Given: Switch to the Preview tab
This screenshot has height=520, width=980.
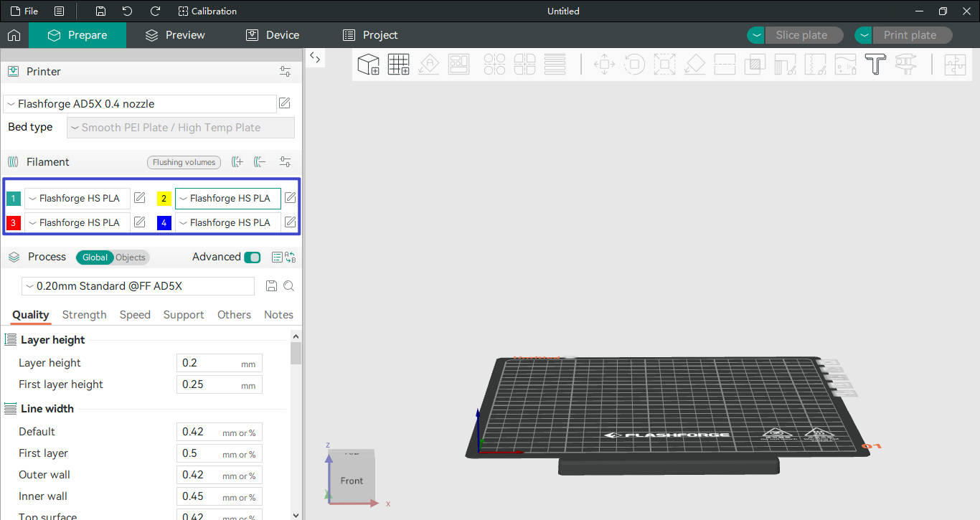Looking at the screenshot, I should click(175, 35).
